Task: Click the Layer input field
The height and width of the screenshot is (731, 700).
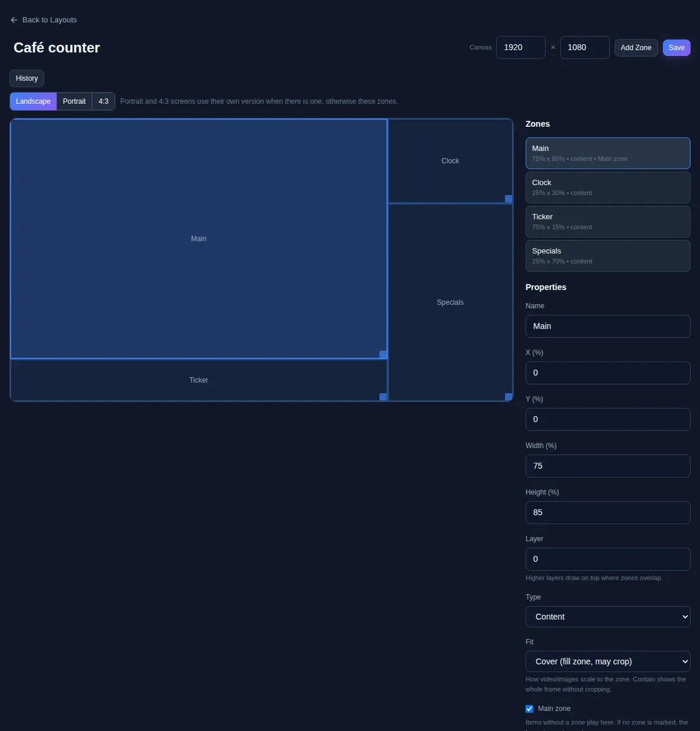Action: click(607, 559)
